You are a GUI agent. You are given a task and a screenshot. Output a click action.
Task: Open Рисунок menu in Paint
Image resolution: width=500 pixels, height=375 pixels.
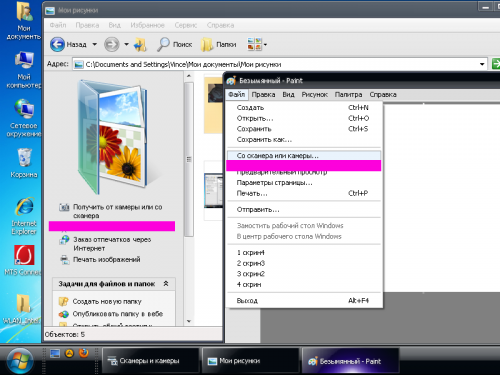(x=315, y=95)
